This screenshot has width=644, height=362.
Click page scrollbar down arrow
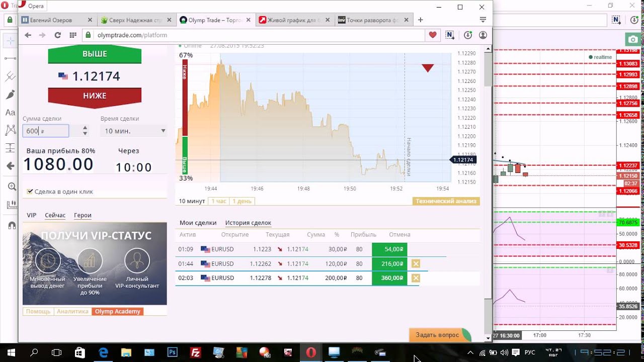(488, 338)
